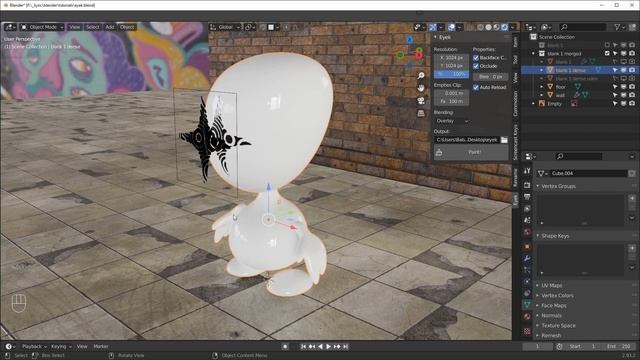Open the Render properties tab
The width and height of the screenshot is (640, 360).
[527, 185]
